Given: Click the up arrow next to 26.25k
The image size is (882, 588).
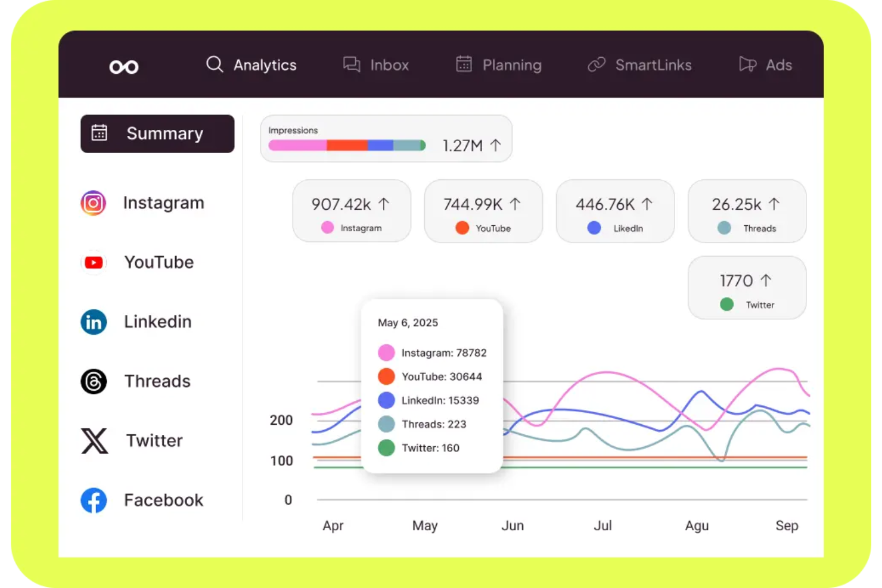Looking at the screenshot, I should point(774,204).
